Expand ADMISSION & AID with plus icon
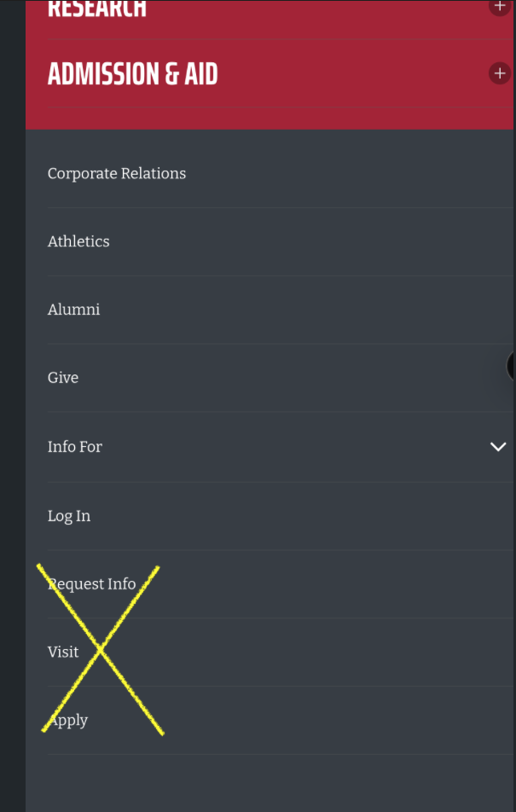516x812 pixels. [x=500, y=73]
